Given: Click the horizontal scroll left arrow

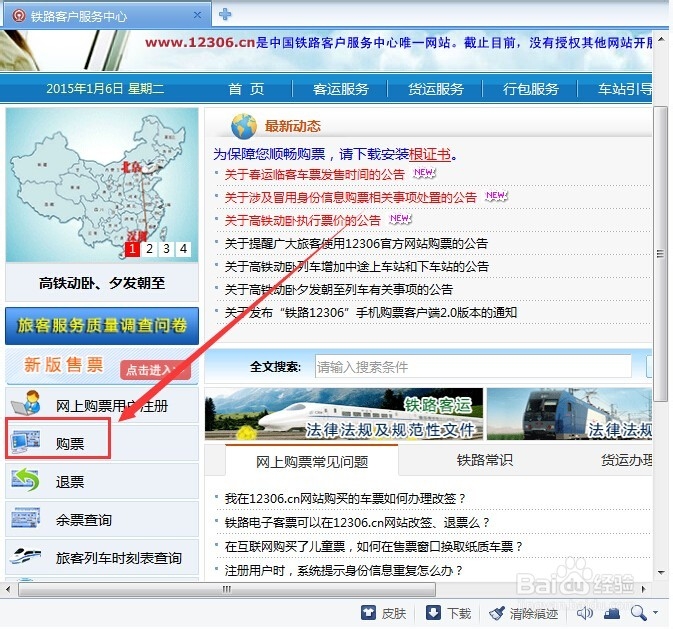Looking at the screenshot, I should pos(8,589).
